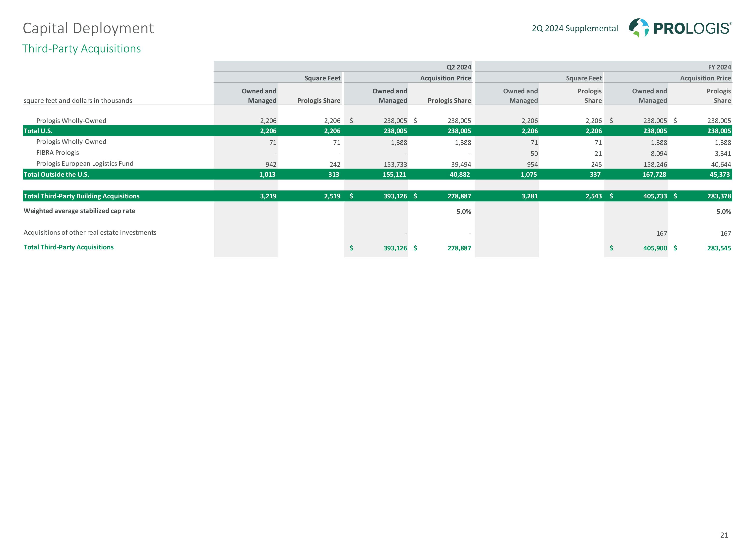Select "Square Feet" header under Q2 2024
This screenshot has width=747, height=560.
(322, 78)
